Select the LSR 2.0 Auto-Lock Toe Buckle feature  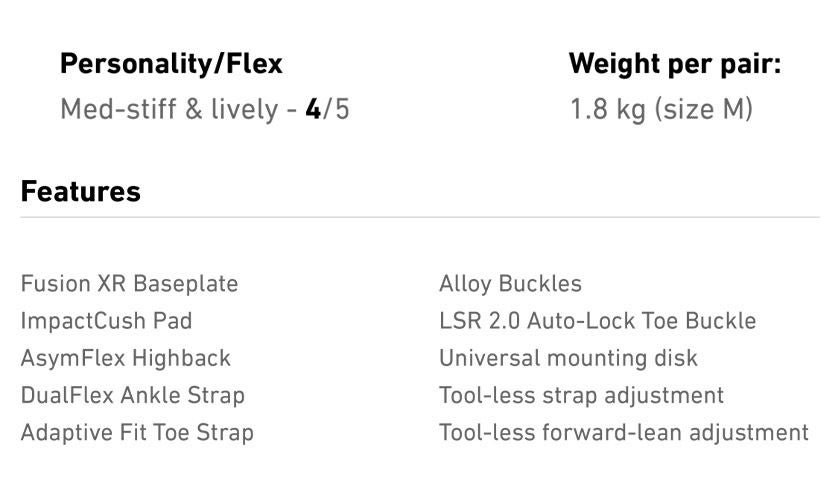point(597,321)
